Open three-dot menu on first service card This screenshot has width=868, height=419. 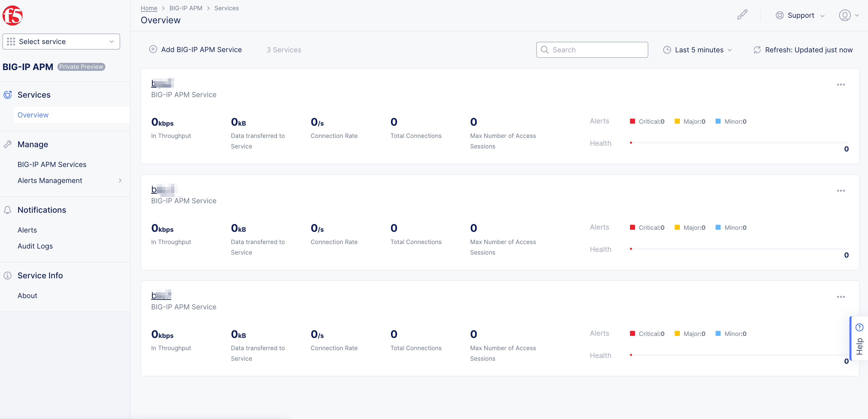pyautogui.click(x=840, y=85)
